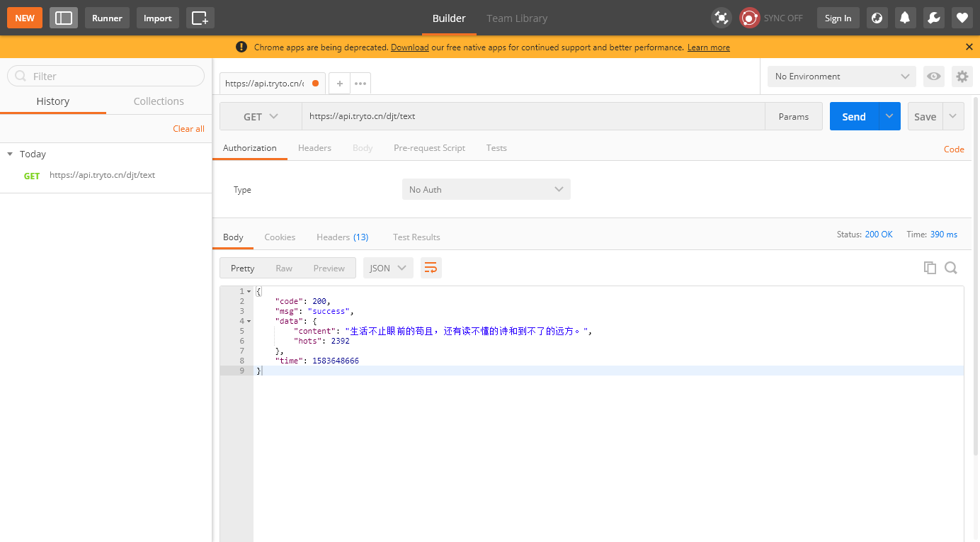The width and height of the screenshot is (980, 542).
Task: Open the Runner
Action: [107, 18]
